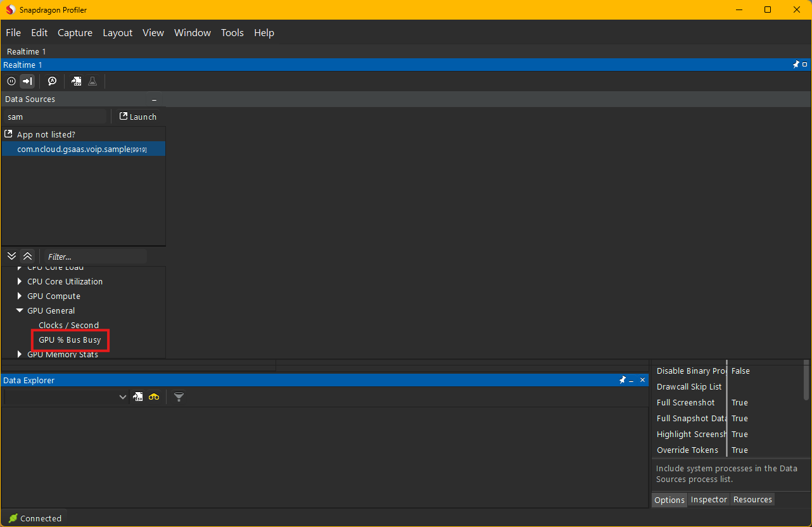The width and height of the screenshot is (812, 527).
Task: Click the Connected status indicator
Action: pos(35,518)
